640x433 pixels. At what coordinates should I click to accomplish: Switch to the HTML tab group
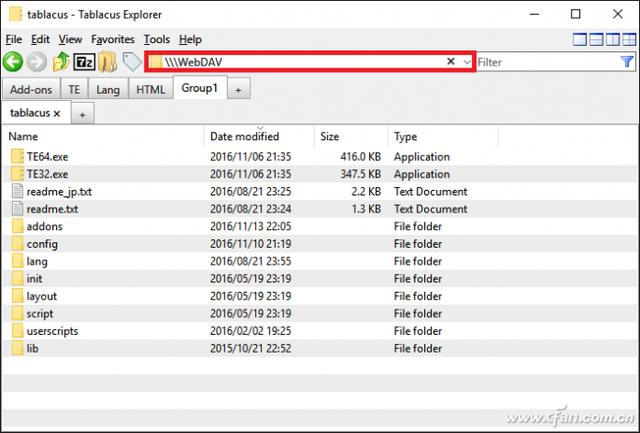[151, 89]
